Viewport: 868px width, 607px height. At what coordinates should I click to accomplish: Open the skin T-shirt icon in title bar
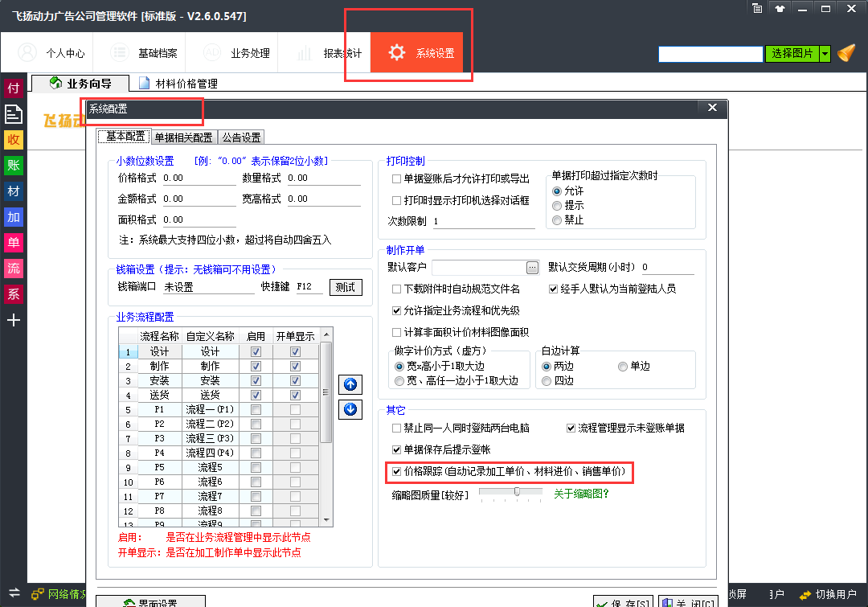click(x=780, y=9)
